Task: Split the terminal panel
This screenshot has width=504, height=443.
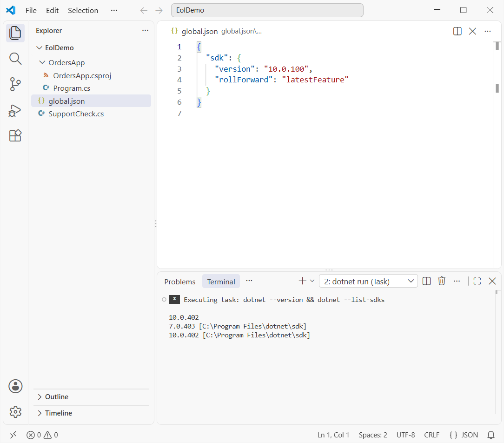Action: 426,281
